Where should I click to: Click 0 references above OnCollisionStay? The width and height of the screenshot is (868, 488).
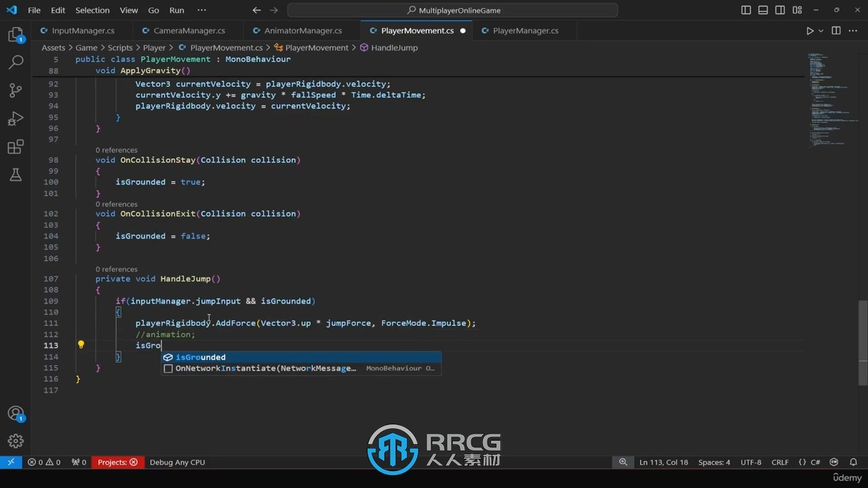[x=117, y=150]
